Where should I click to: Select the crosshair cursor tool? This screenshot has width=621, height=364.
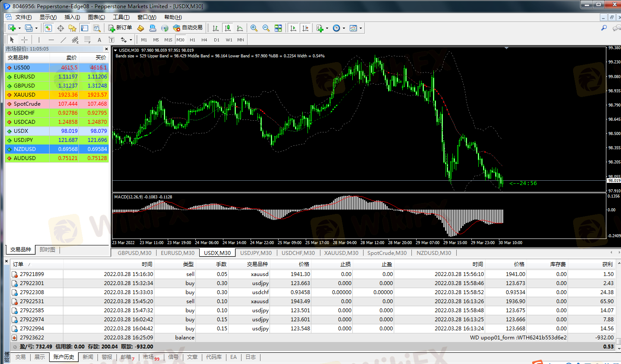pyautogui.click(x=25, y=40)
